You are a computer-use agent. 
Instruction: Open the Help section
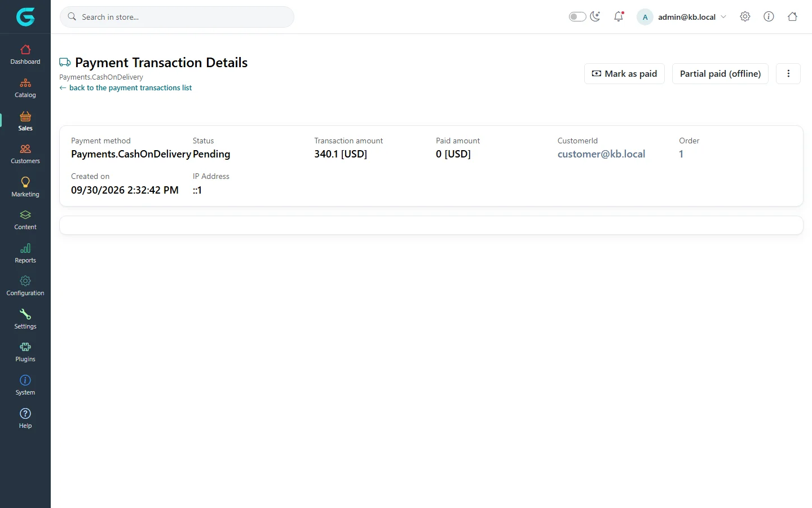25,419
